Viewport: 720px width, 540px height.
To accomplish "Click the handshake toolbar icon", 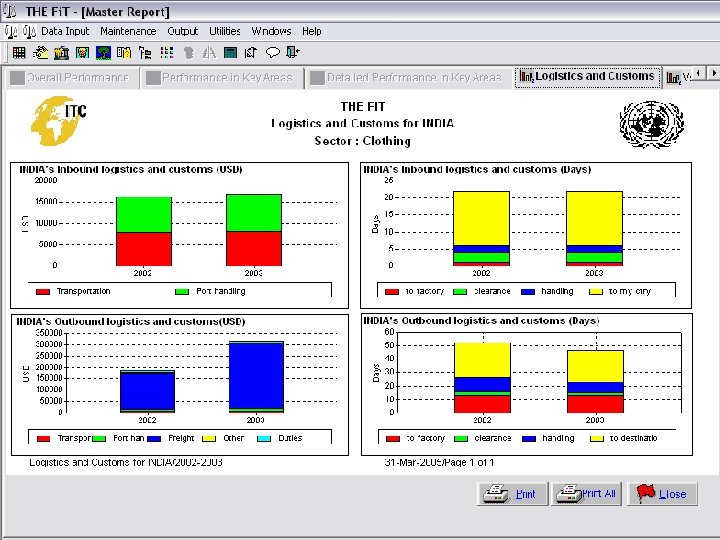I will tap(40, 53).
